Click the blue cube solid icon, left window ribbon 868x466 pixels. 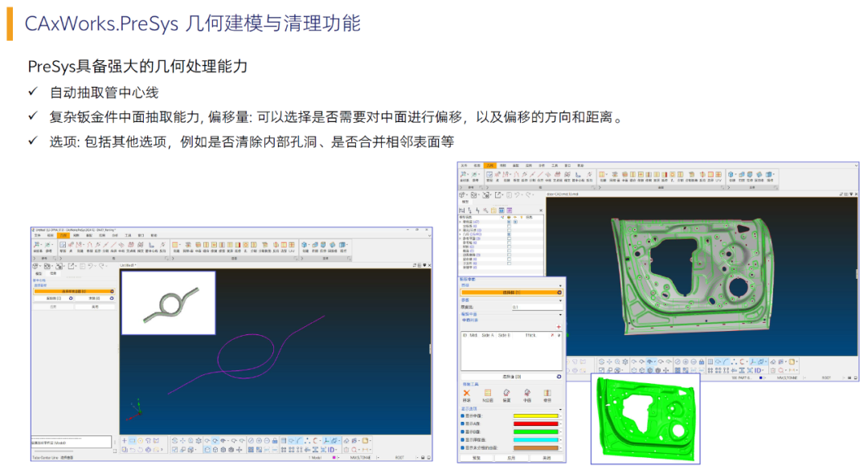pyautogui.click(x=305, y=244)
